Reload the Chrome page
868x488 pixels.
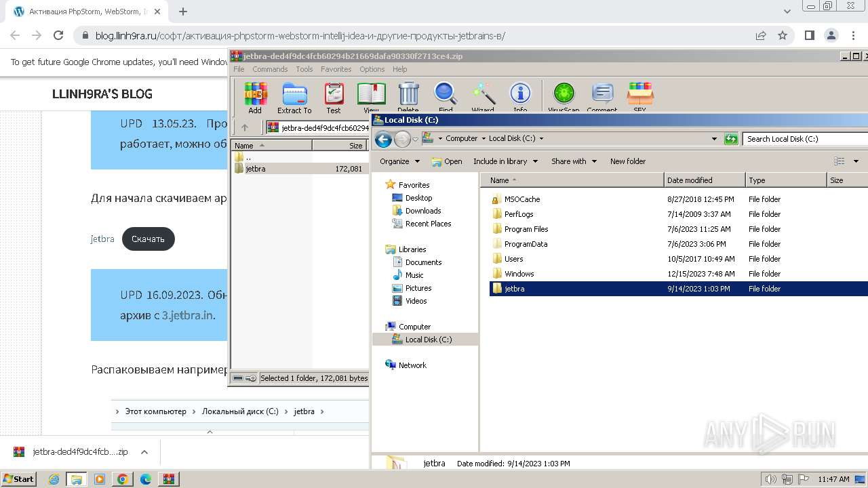click(58, 35)
